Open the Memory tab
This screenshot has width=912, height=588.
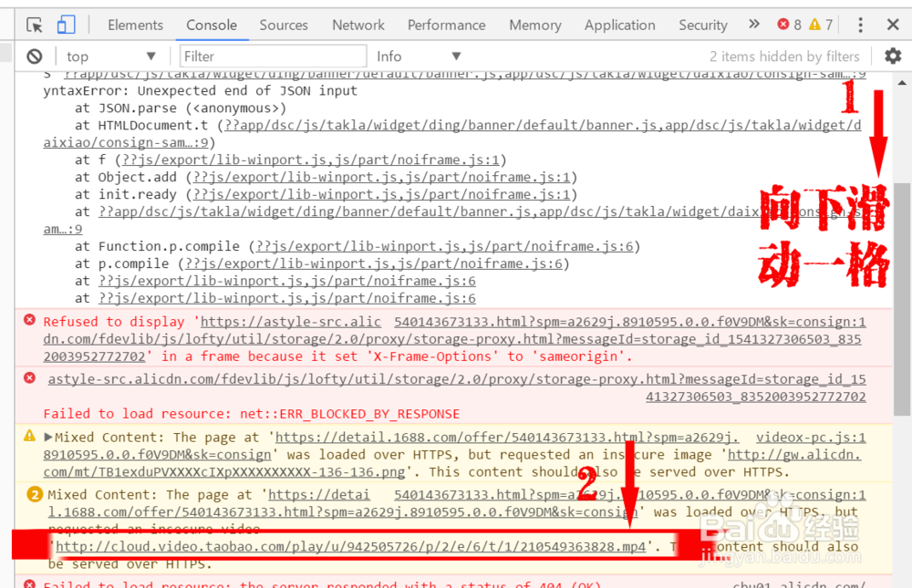point(535,25)
